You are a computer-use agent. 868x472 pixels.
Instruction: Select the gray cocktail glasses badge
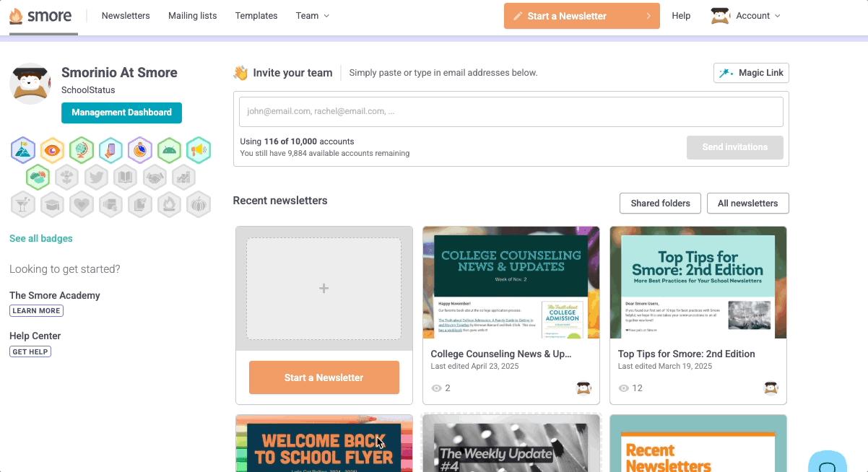[x=23, y=204]
